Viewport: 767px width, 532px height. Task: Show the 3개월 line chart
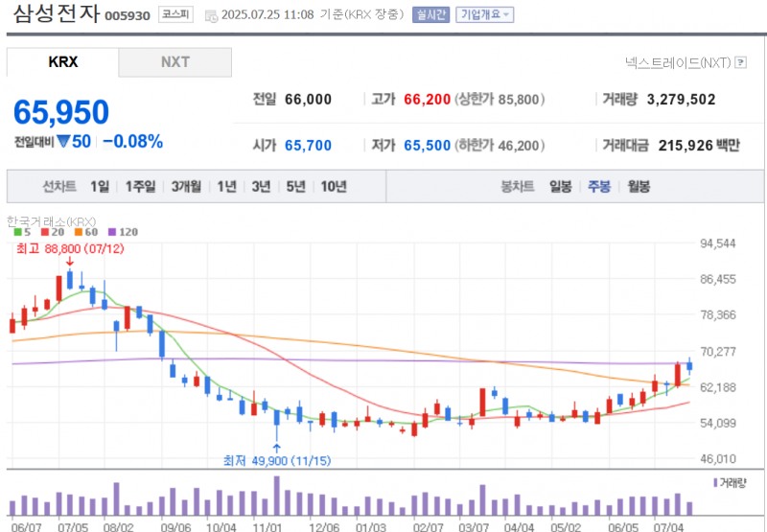[186, 187]
